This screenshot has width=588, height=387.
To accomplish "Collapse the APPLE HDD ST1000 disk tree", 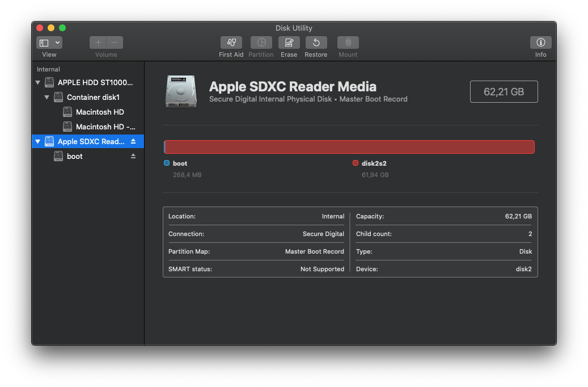I will (x=38, y=83).
